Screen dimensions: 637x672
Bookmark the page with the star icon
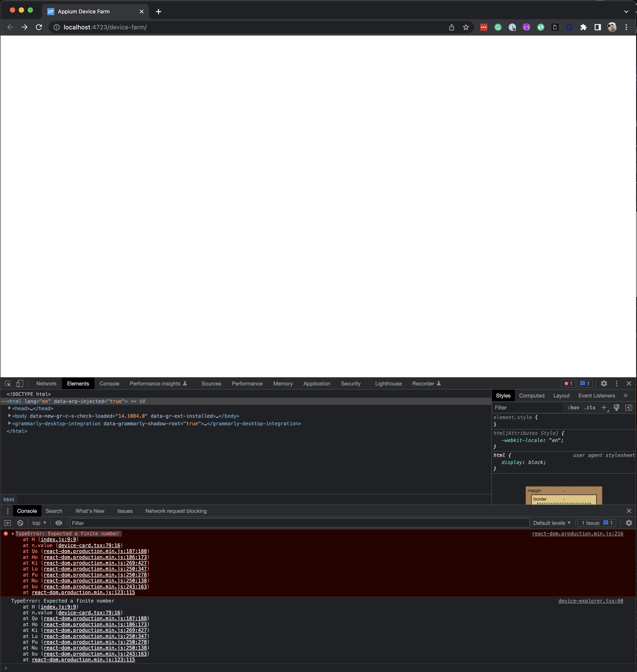click(x=465, y=27)
